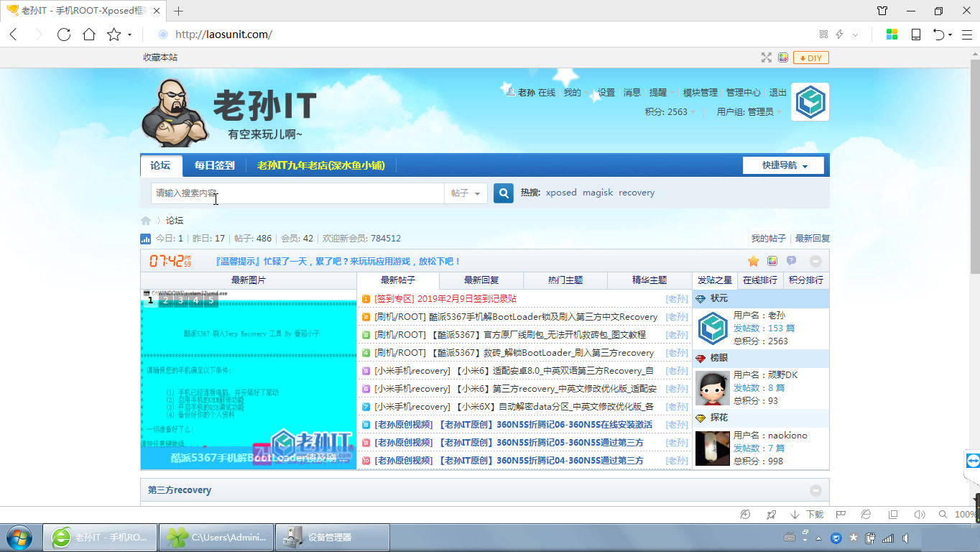Open the colorful extensions grid icon

click(x=892, y=34)
